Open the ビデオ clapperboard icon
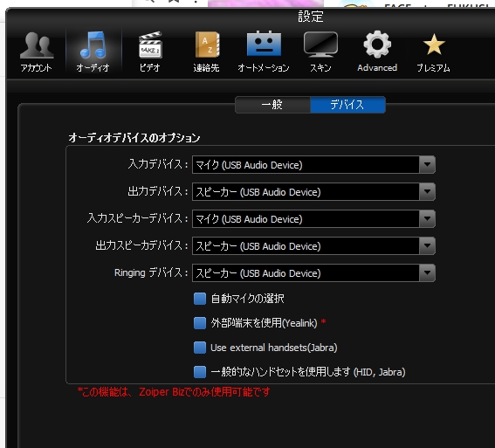Image resolution: width=495 pixels, height=448 pixels. (x=150, y=45)
